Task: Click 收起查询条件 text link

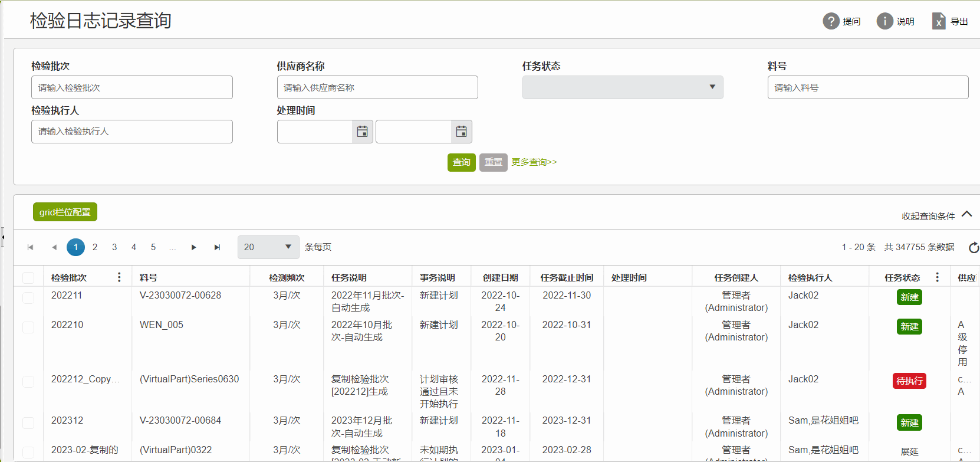Action: (928, 217)
